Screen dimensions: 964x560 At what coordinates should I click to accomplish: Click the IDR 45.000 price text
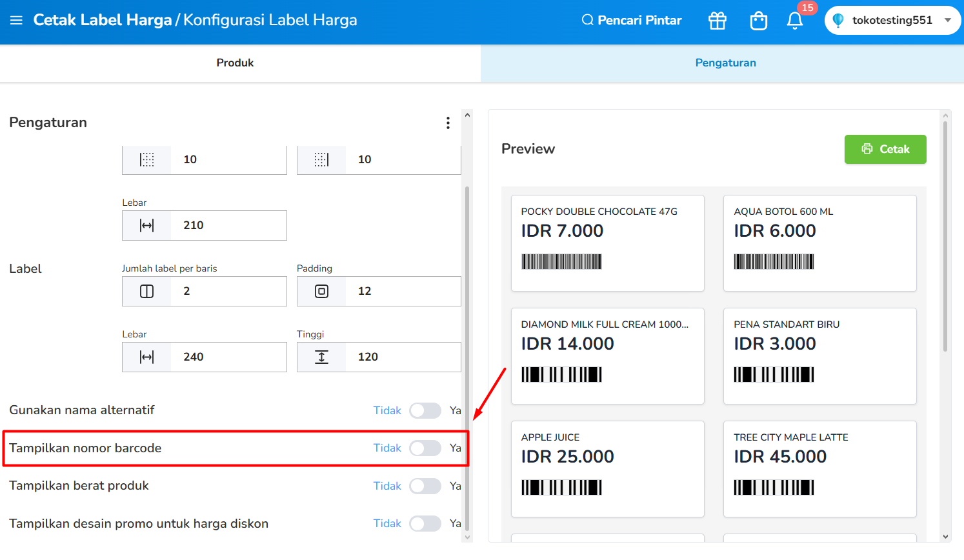pyautogui.click(x=780, y=457)
